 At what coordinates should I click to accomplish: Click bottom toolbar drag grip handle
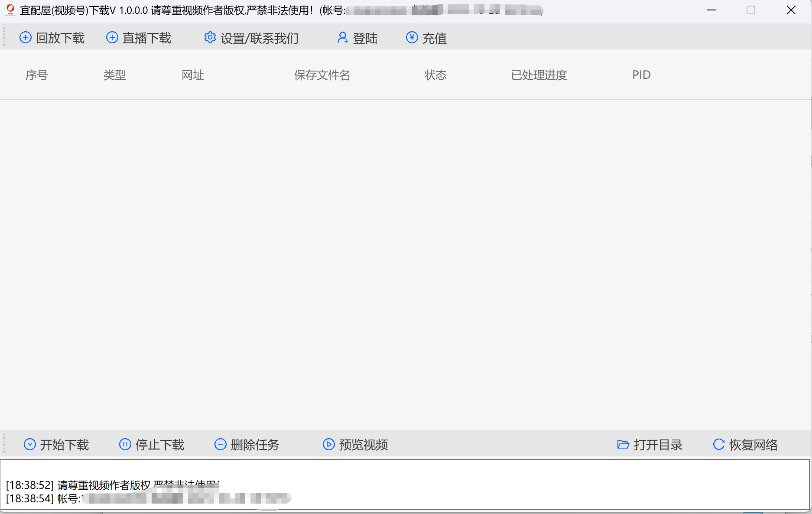point(4,443)
